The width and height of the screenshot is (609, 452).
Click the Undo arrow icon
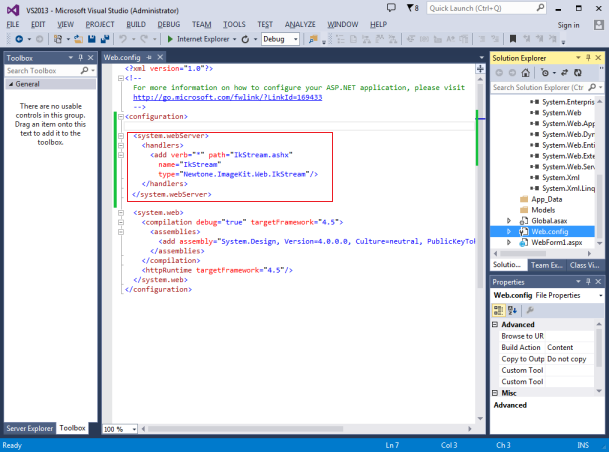[x=123, y=39]
